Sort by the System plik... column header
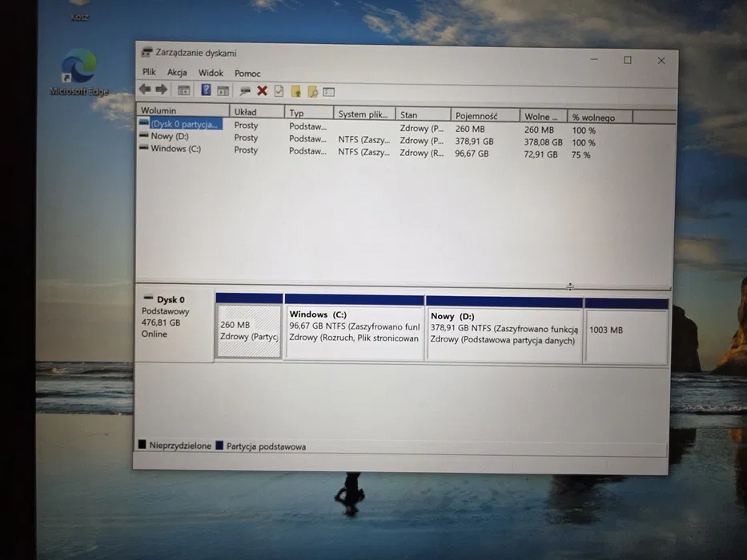The width and height of the screenshot is (747, 560). pyautogui.click(x=364, y=114)
